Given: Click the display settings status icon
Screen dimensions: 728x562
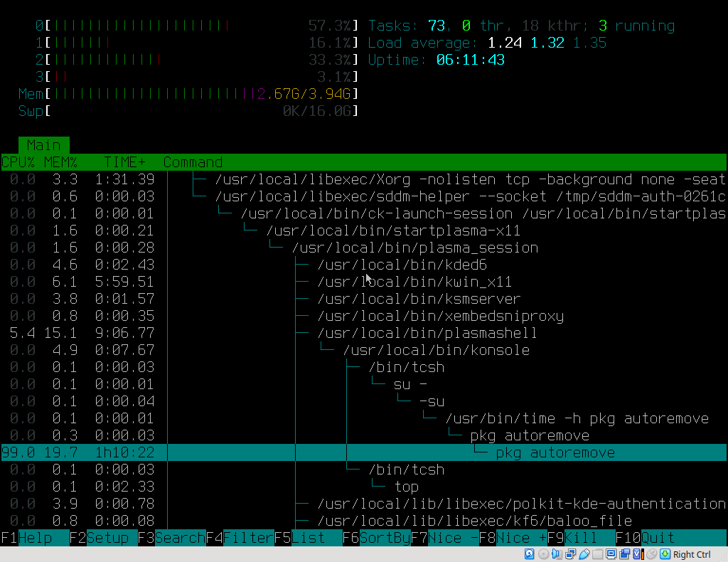Looking at the screenshot, I should click(611, 554).
